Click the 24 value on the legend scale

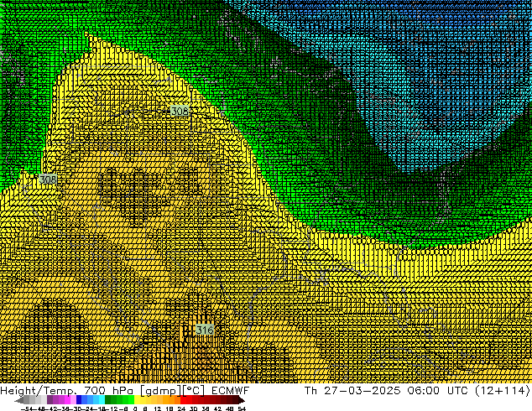point(181,409)
